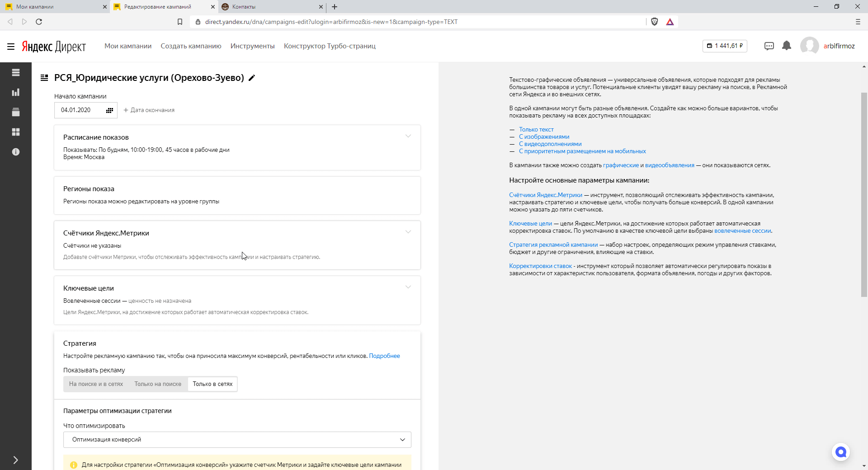Open the hamburger menu next to Яндекс Директ

[11, 46]
